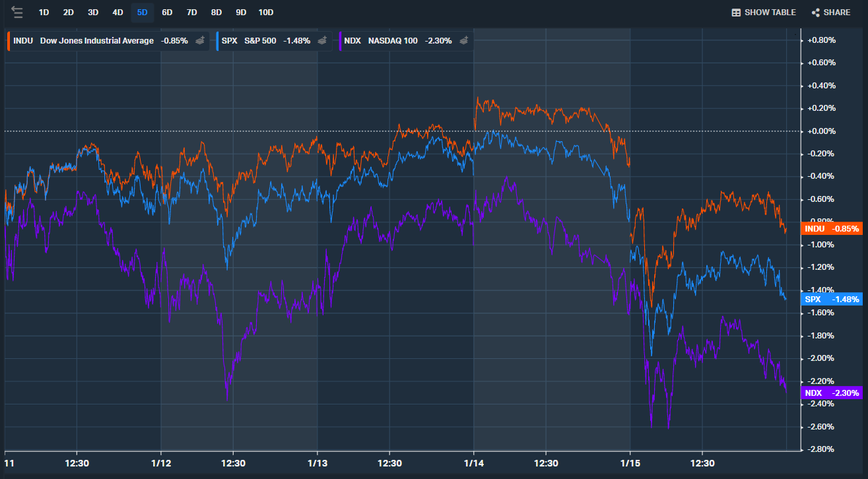Select the active 5D time range
The width and height of the screenshot is (868, 479).
(143, 13)
